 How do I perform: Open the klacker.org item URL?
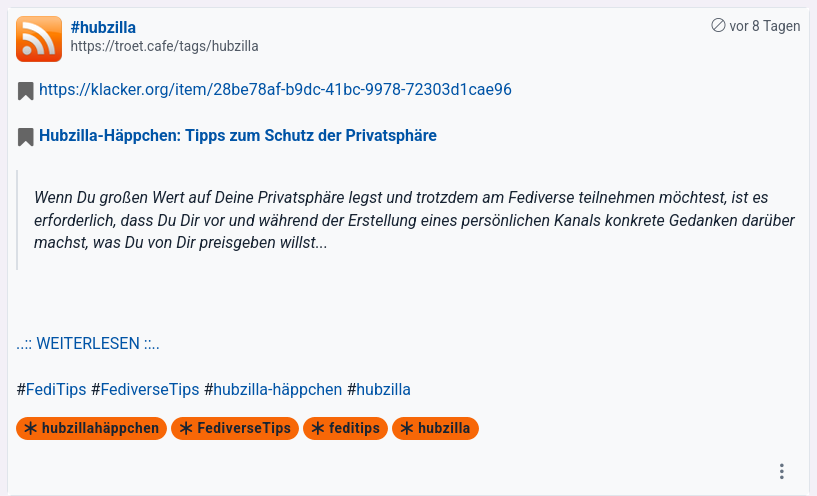point(275,90)
